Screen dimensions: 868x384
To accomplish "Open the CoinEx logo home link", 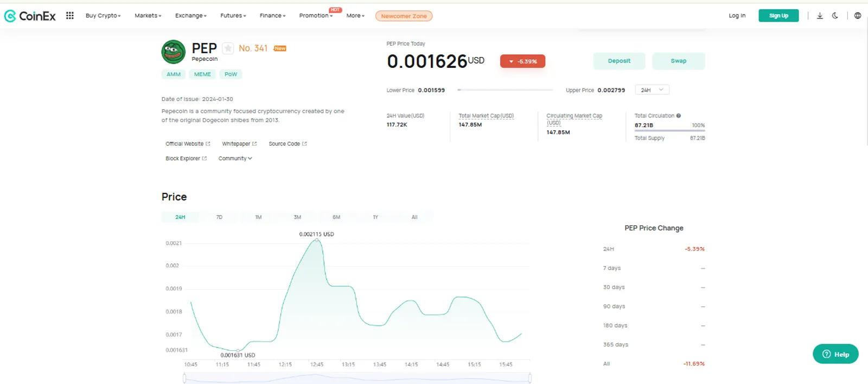I will coord(30,16).
